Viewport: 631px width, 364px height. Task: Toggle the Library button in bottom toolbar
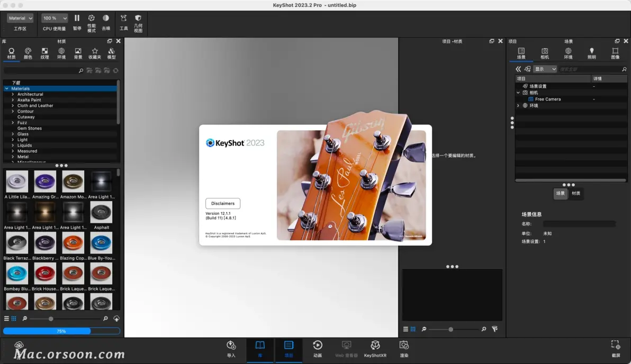click(x=260, y=349)
